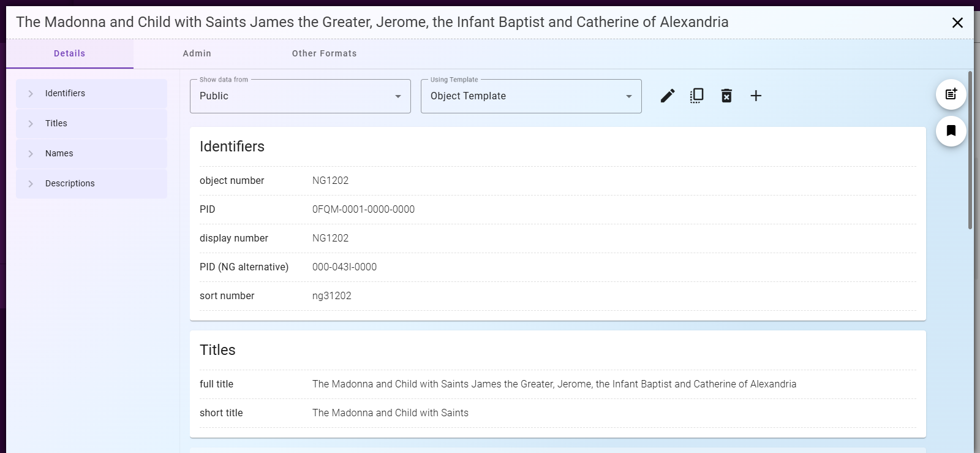
Task: Click the plus add icon
Action: pyautogui.click(x=756, y=96)
